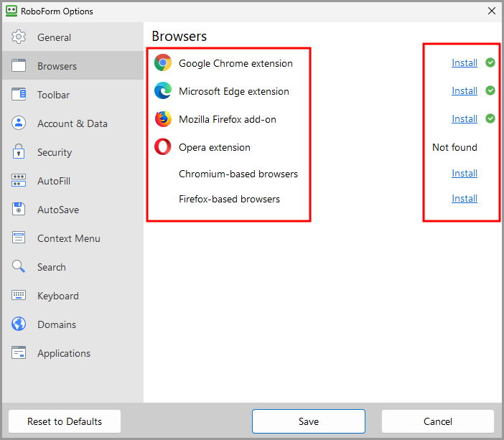504x440 pixels.
Task: Select the Browsers section
Action: tap(73, 65)
